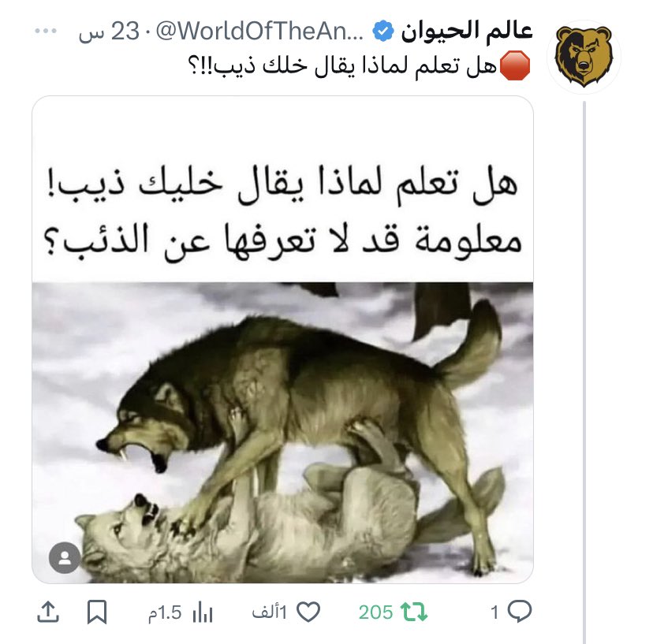Image resolution: width=653 pixels, height=644 pixels.
Task: Open the @WorldOfTheAn... handle link
Action: click(x=259, y=32)
